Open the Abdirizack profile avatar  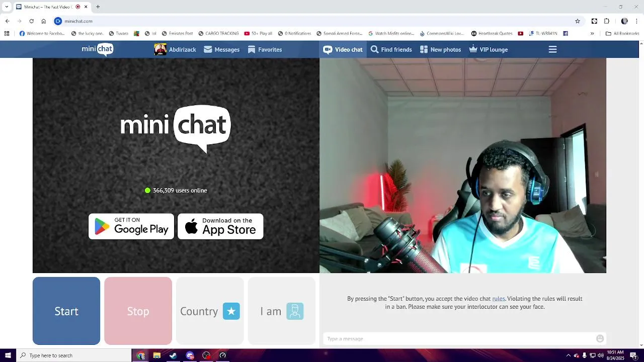pyautogui.click(x=160, y=49)
